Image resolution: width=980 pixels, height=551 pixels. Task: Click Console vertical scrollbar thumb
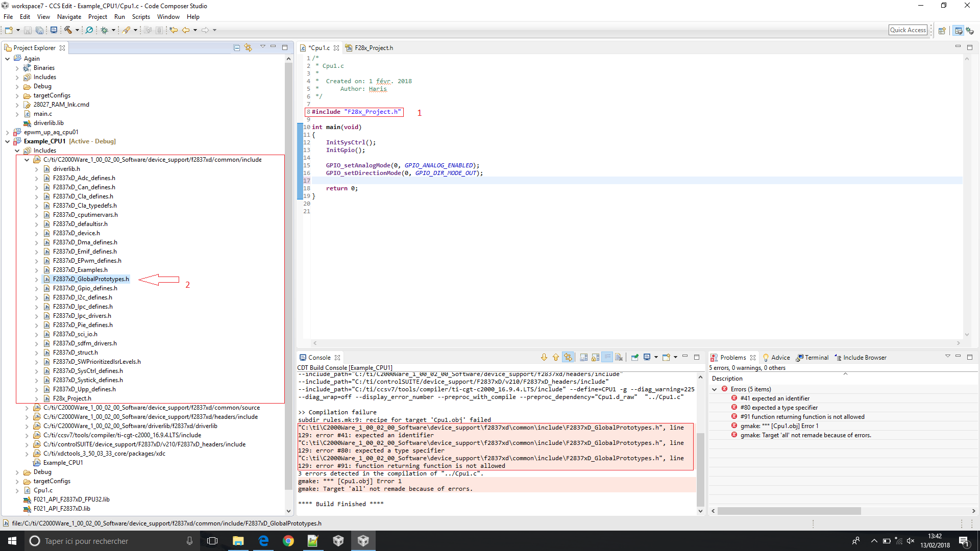pos(700,469)
